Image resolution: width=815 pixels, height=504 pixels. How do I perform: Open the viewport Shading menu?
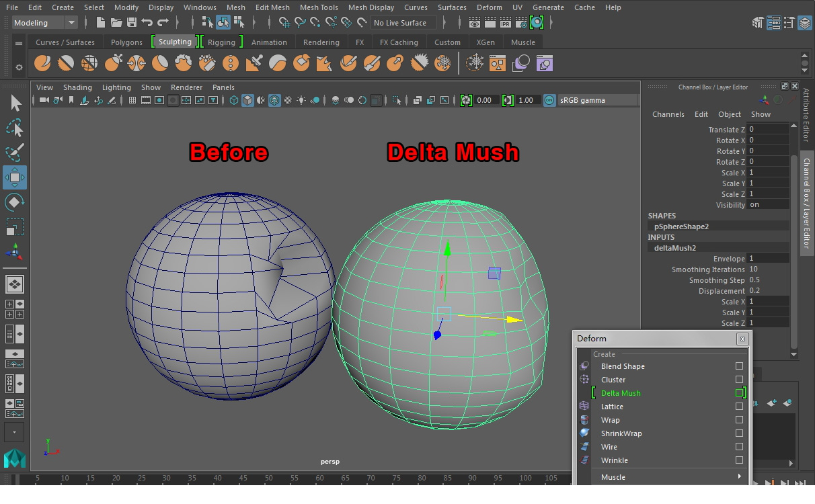pyautogui.click(x=77, y=87)
